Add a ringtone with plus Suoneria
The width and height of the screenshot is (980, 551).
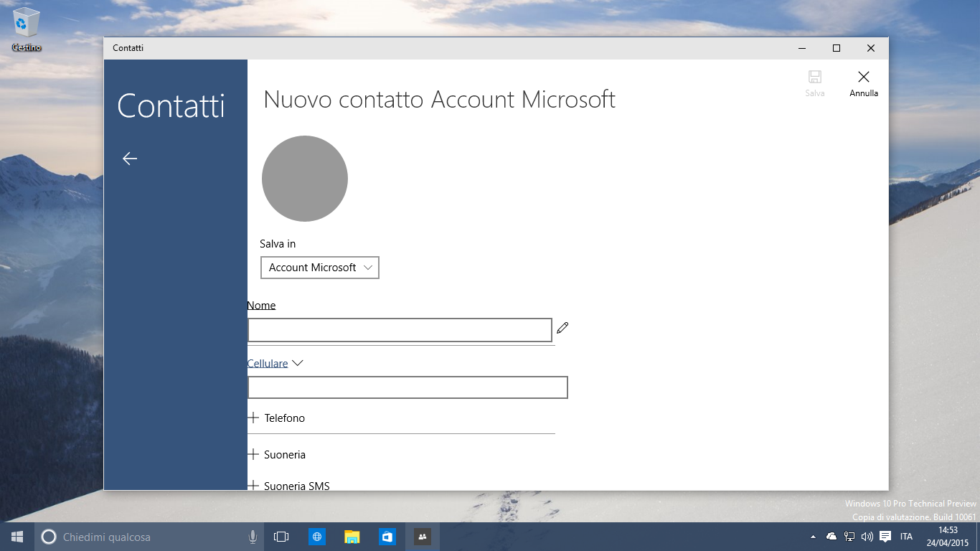pyautogui.click(x=277, y=455)
